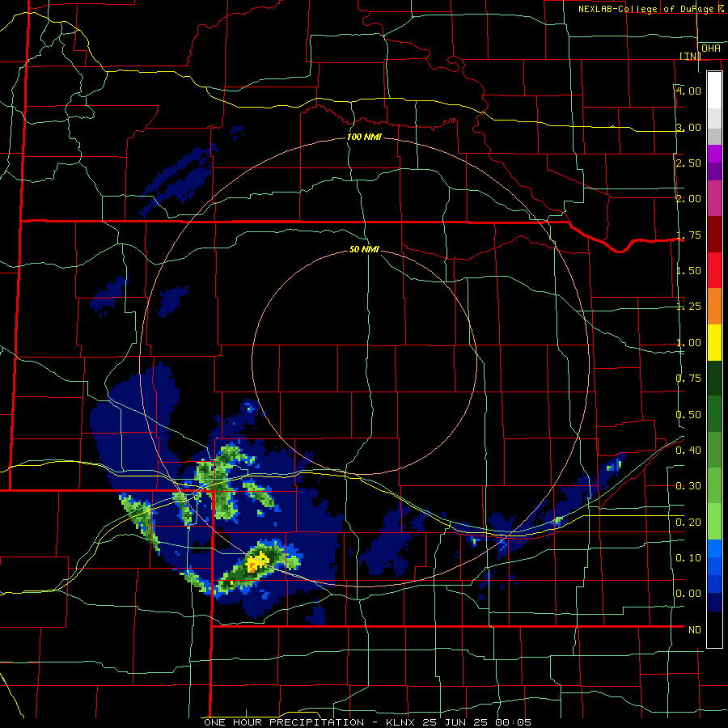Select the light blue swatch above 0.10
This screenshot has width=728, height=728.
pyautogui.click(x=714, y=548)
